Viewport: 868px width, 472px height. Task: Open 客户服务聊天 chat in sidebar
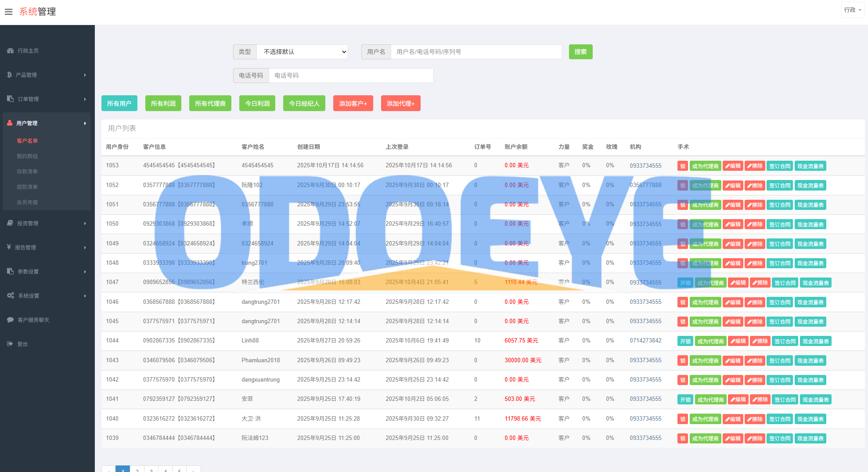click(x=33, y=320)
